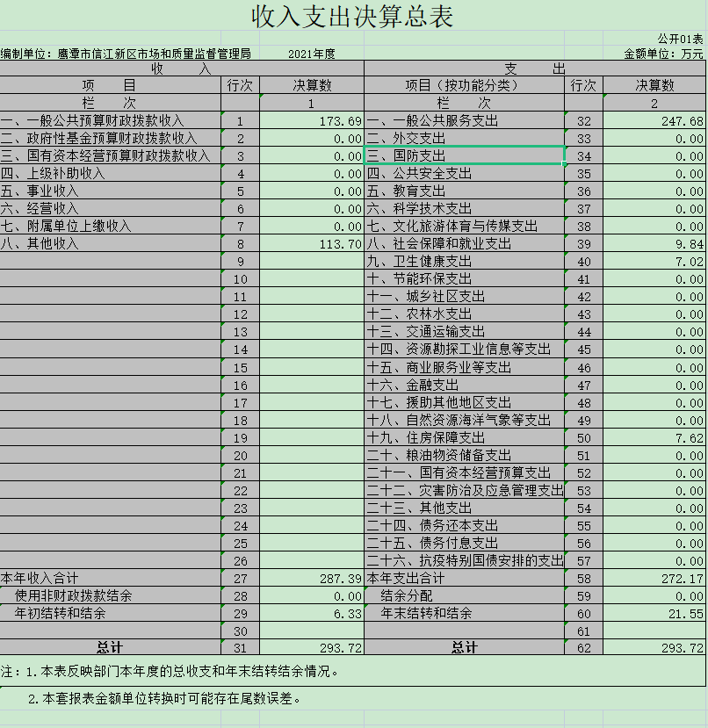Select the value 113.70 cell
Viewport: 708px width, 728px height.
coord(311,244)
